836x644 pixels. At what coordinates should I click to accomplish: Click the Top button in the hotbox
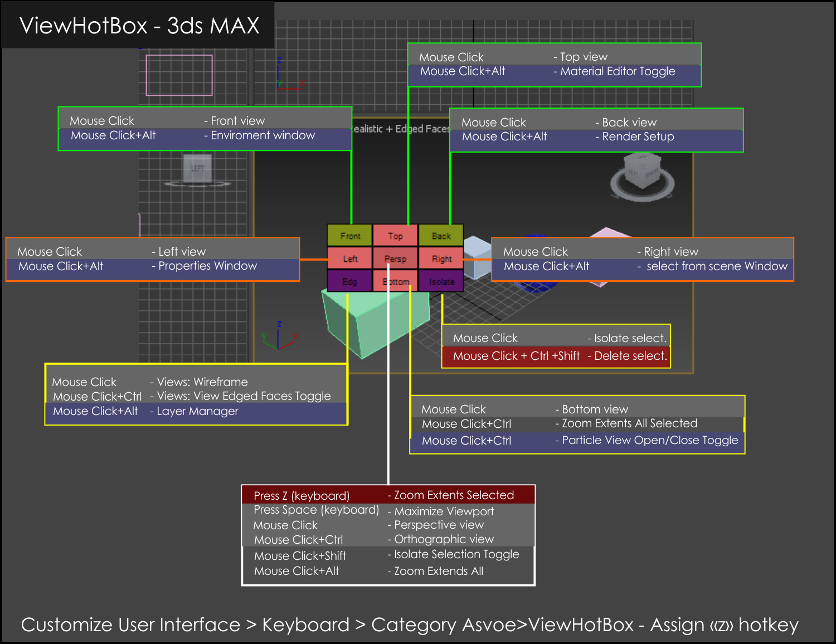(x=395, y=236)
